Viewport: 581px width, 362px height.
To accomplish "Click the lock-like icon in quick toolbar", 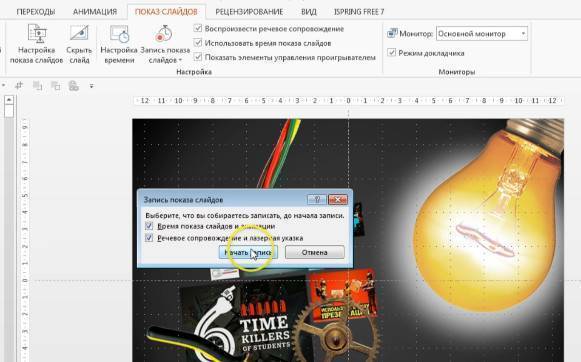I will pyautogui.click(x=74, y=86).
